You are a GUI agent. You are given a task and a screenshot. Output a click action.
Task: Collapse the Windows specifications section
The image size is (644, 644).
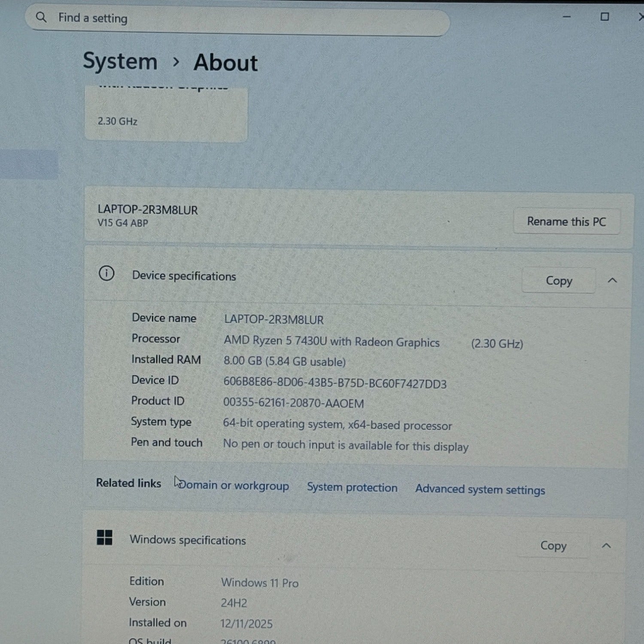(x=606, y=546)
